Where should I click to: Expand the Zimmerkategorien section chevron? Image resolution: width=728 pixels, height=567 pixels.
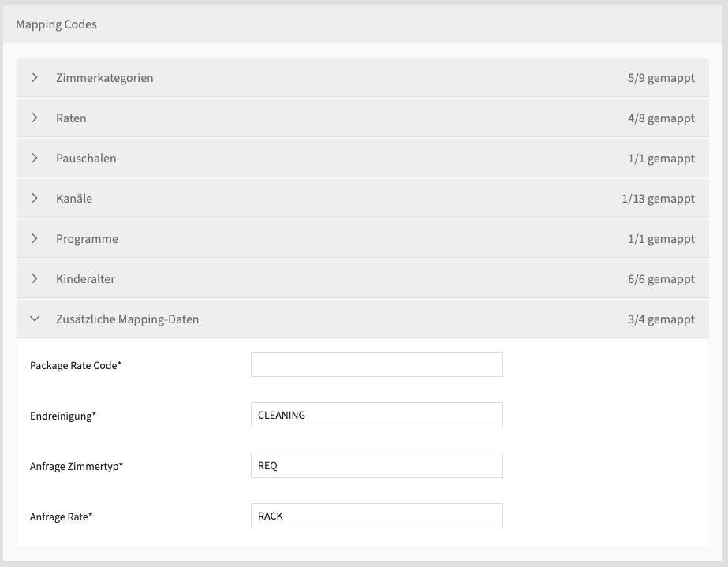35,77
